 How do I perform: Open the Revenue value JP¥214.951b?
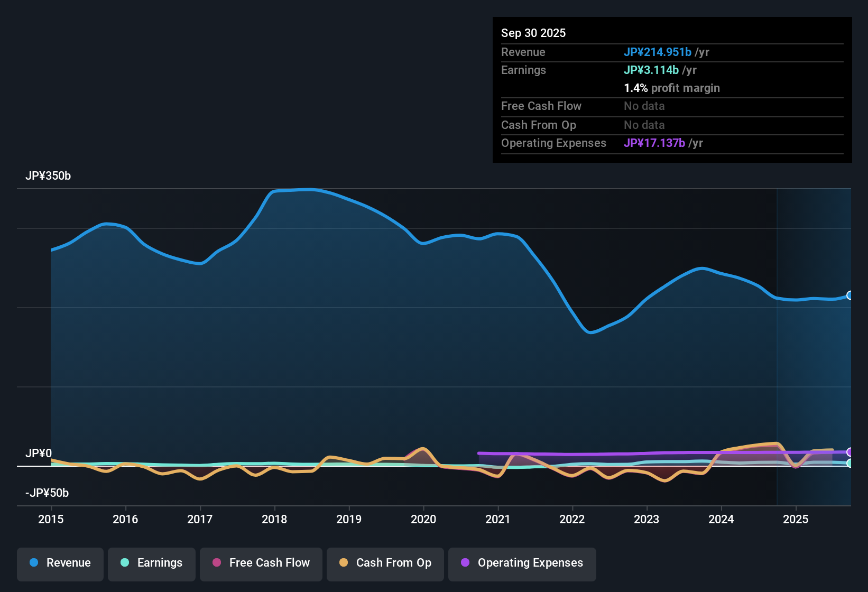click(658, 52)
